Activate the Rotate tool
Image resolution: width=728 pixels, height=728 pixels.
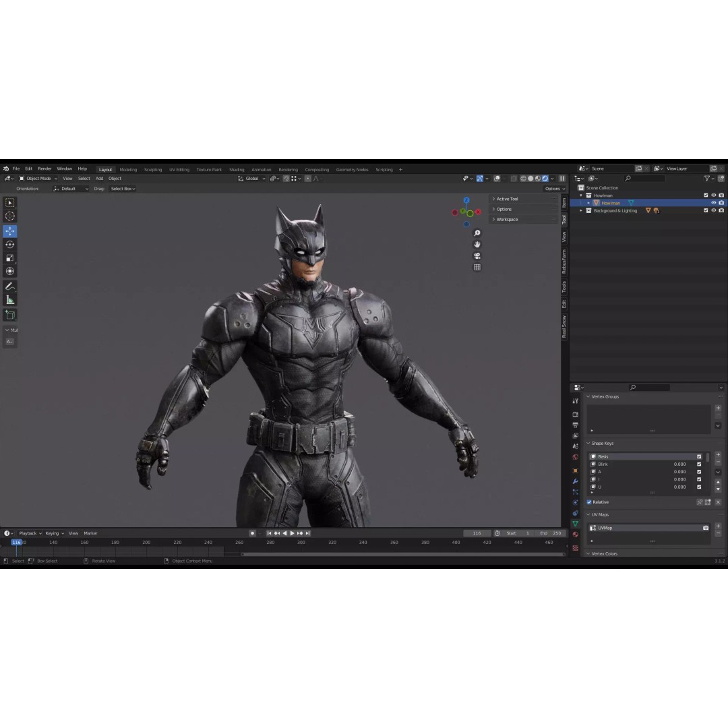[x=9, y=244]
